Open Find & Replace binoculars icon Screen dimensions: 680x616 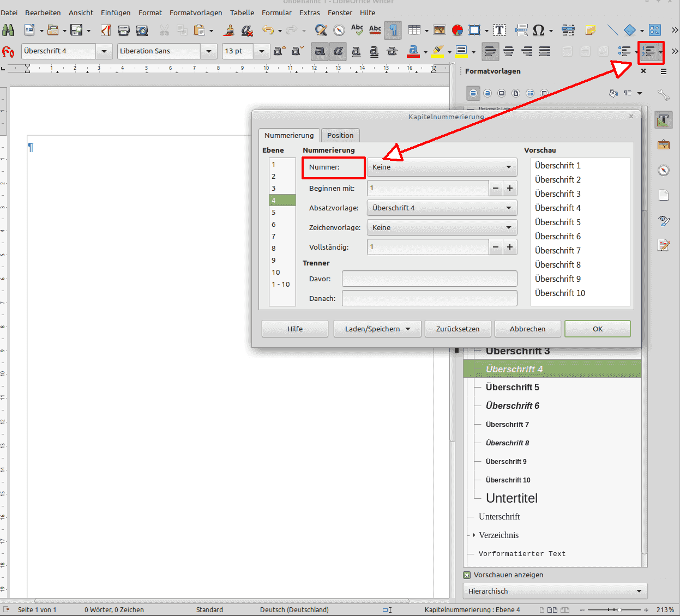tap(8, 30)
